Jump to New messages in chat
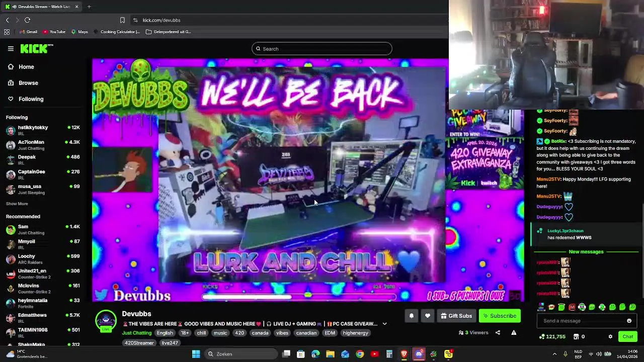This screenshot has width=644, height=362. point(586,251)
